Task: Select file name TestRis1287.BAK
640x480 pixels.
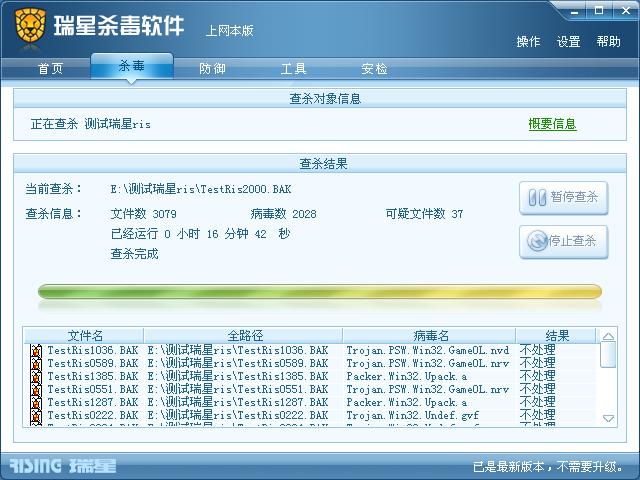Action: (x=93, y=403)
